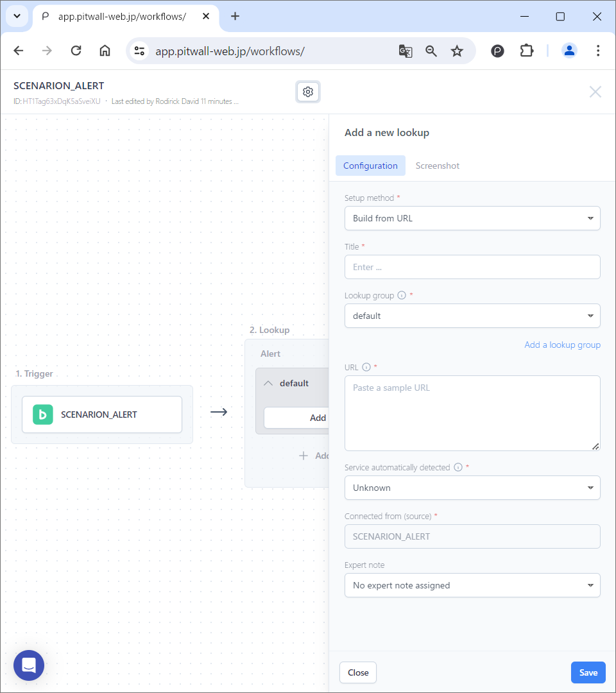Viewport: 616px width, 693px height.
Task: Open the browser extensions icon
Action: (x=527, y=51)
